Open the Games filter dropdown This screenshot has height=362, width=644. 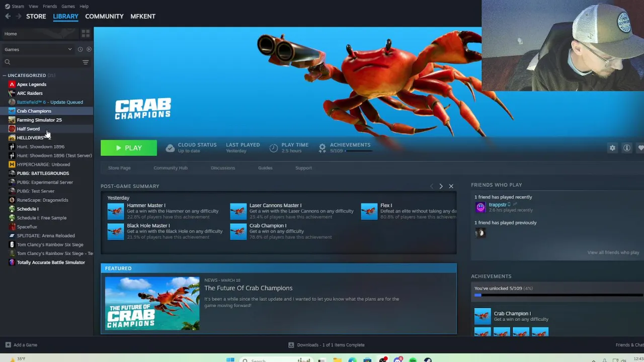(x=38, y=49)
